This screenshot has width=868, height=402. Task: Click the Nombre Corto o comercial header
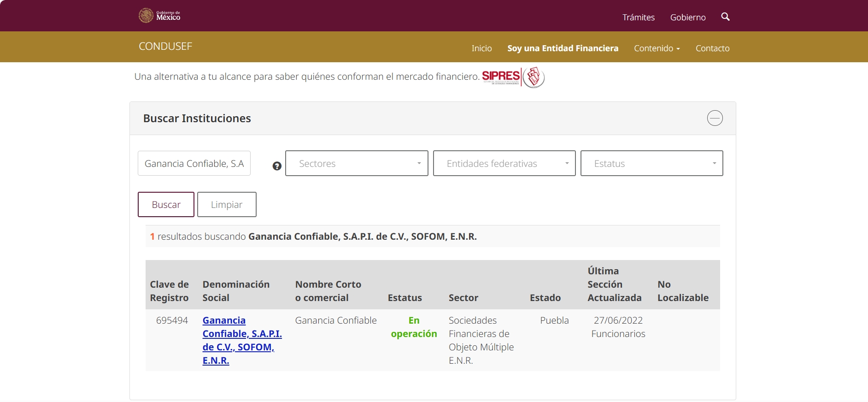tap(328, 291)
